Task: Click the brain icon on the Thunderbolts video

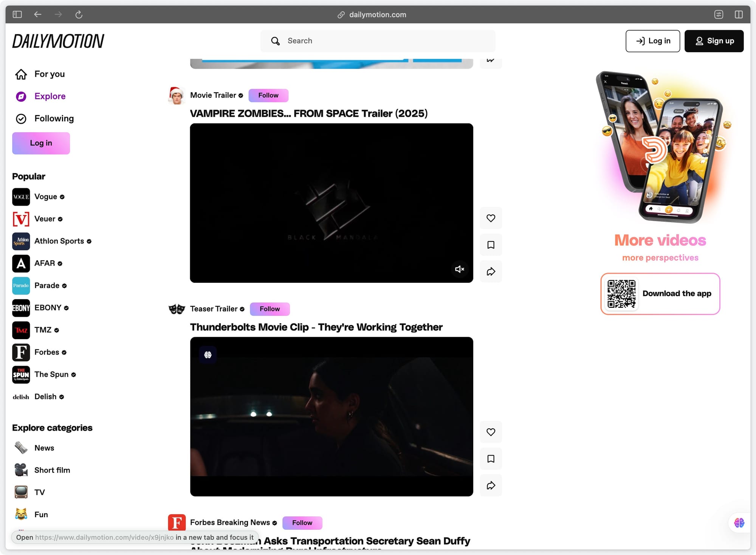Action: point(208,355)
